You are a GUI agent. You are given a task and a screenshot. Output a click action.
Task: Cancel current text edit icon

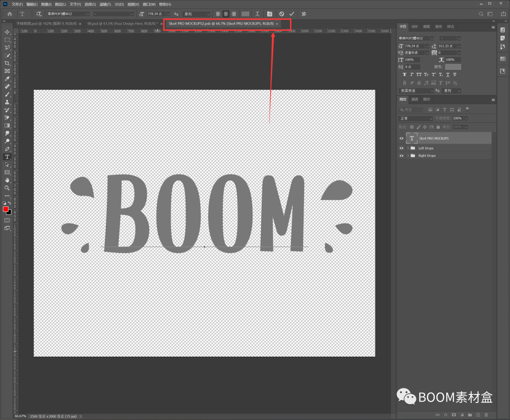[x=281, y=14]
